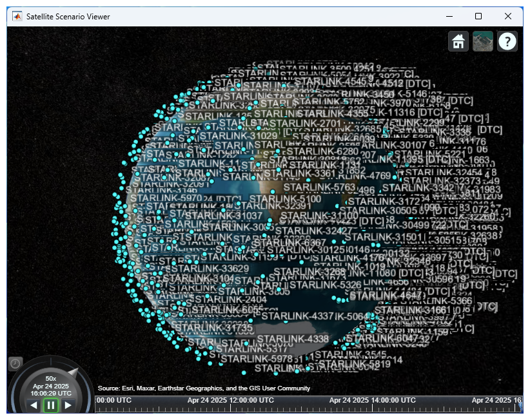Open the navigation help button

[x=507, y=41]
